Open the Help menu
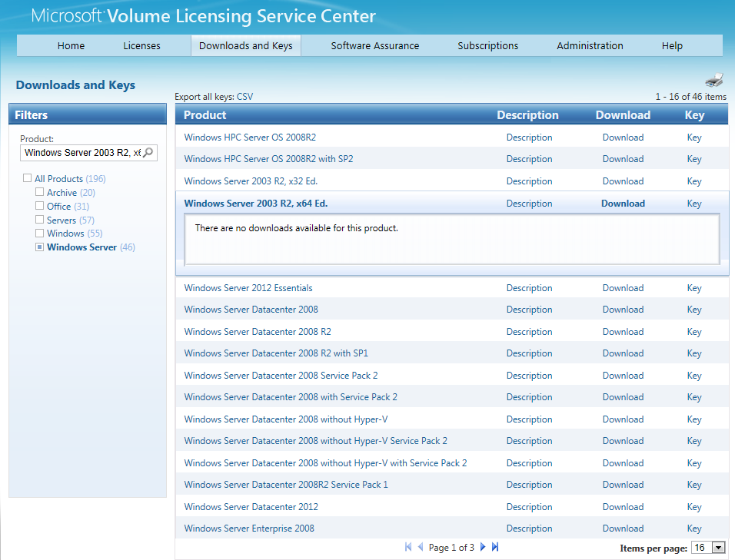 [672, 46]
